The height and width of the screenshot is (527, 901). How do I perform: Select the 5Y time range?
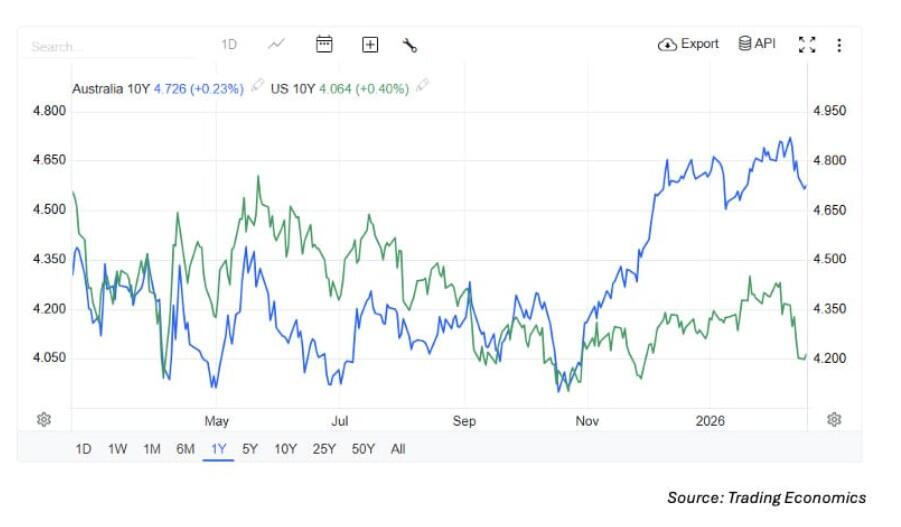(250, 449)
